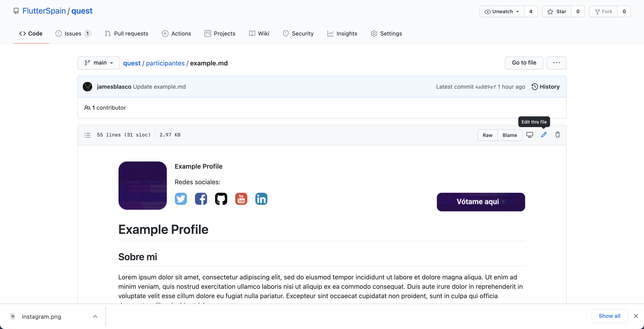Star the quest repository

tap(557, 11)
